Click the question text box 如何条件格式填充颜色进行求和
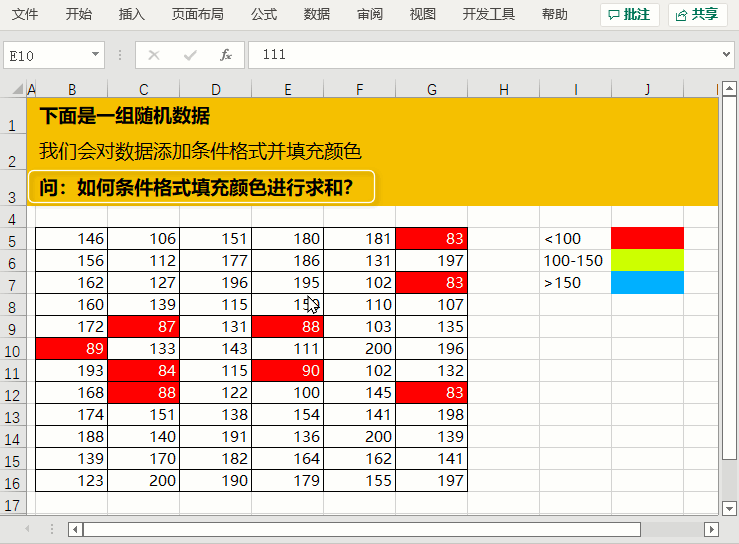The height and width of the screenshot is (544, 739). 201,187
